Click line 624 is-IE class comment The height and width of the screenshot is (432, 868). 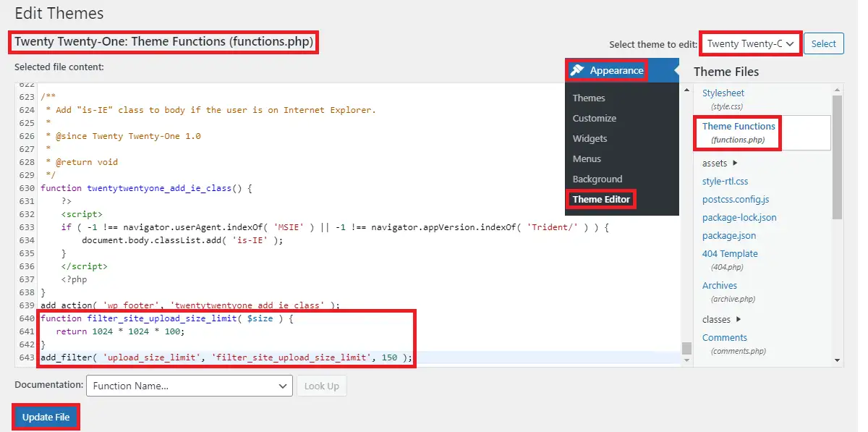[x=210, y=110]
